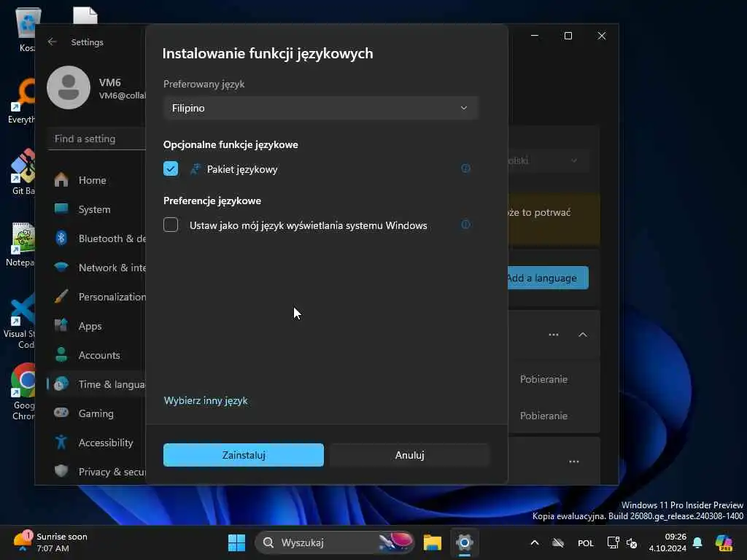Open Apps in Settings sidebar
Screen dimensions: 747x560
(97, 326)
